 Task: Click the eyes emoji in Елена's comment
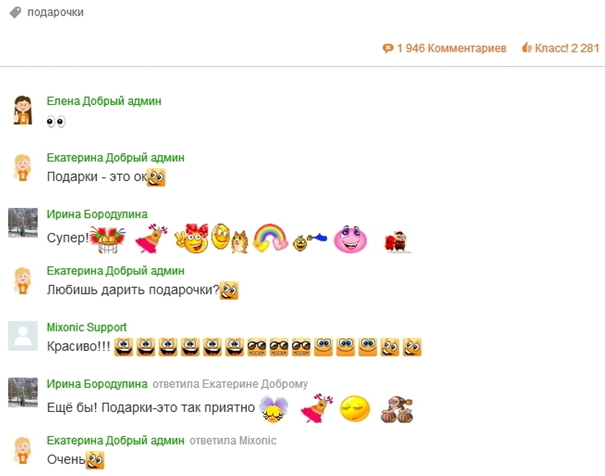pyautogui.click(x=56, y=122)
